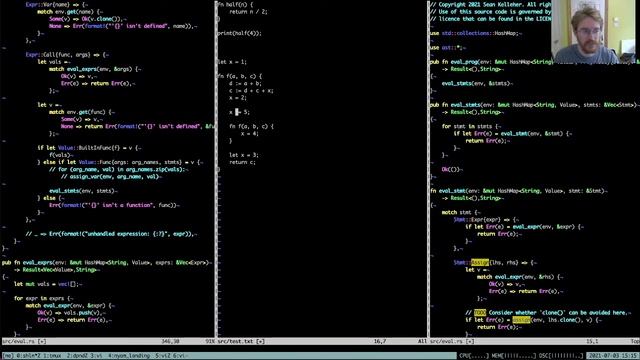Click the line 'x = 4;' in nested function
This screenshot has height=360, width=640.
pos(249,133)
